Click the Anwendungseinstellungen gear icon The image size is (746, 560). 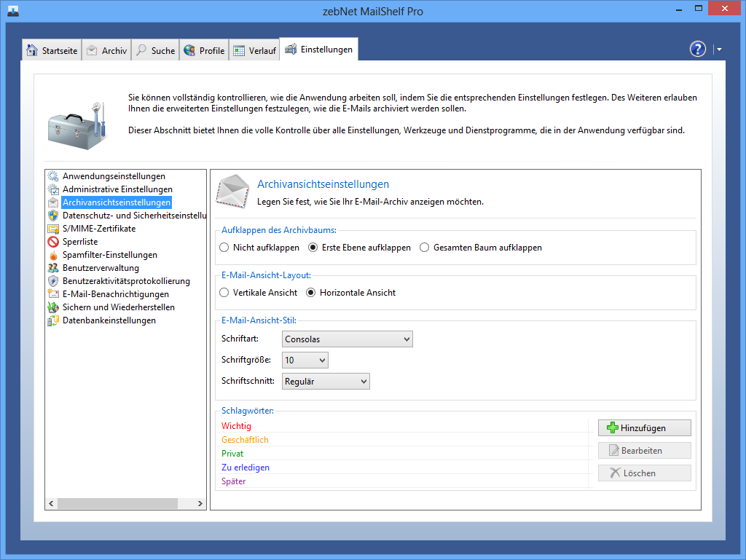[x=53, y=176]
